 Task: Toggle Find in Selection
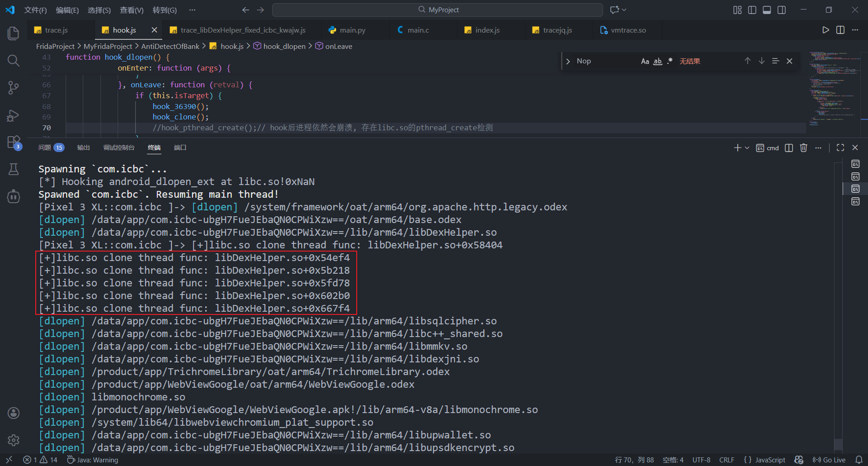[775, 61]
